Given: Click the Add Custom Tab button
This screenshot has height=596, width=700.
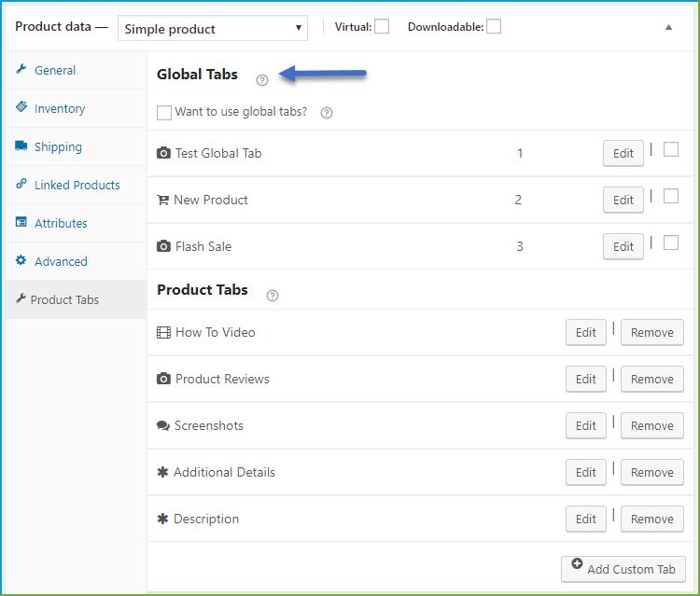Looking at the screenshot, I should tap(623, 569).
